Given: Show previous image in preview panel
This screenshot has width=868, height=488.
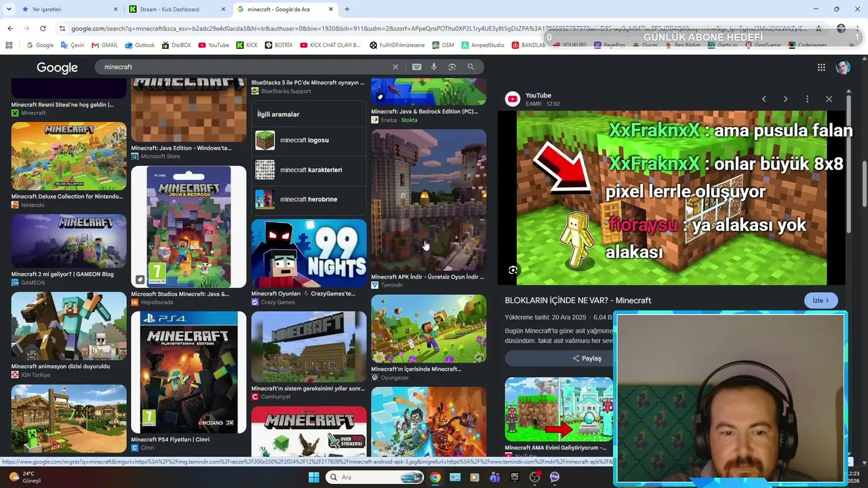Looking at the screenshot, I should (x=764, y=99).
